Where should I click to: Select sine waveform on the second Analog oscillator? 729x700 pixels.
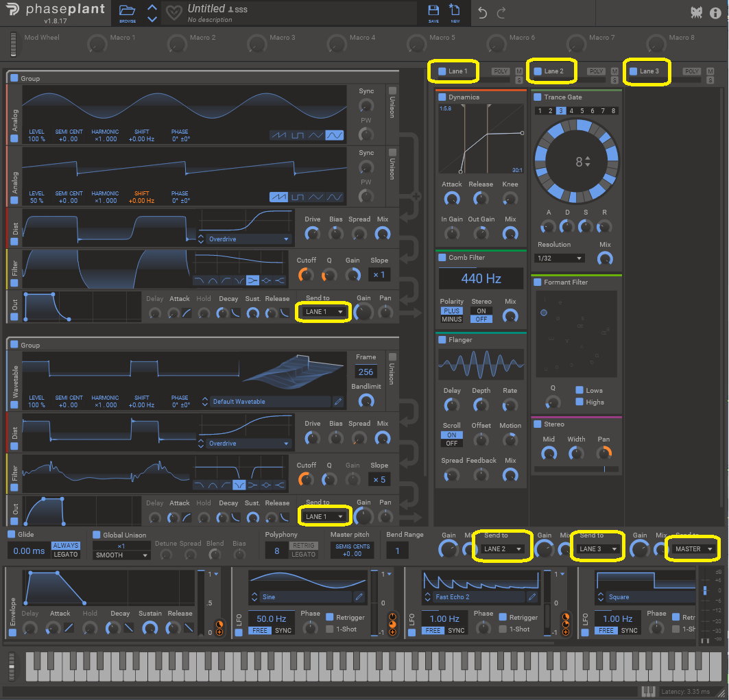coord(335,197)
